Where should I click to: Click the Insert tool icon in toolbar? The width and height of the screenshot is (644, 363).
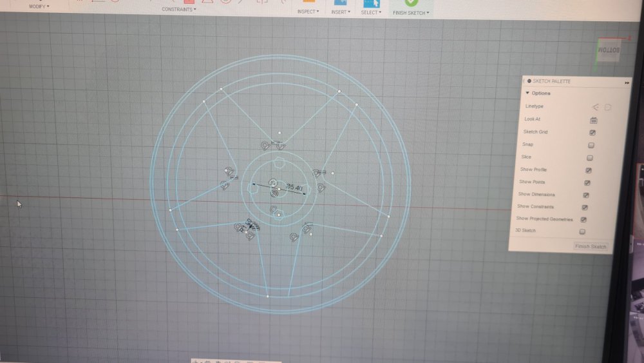tap(339, 3)
